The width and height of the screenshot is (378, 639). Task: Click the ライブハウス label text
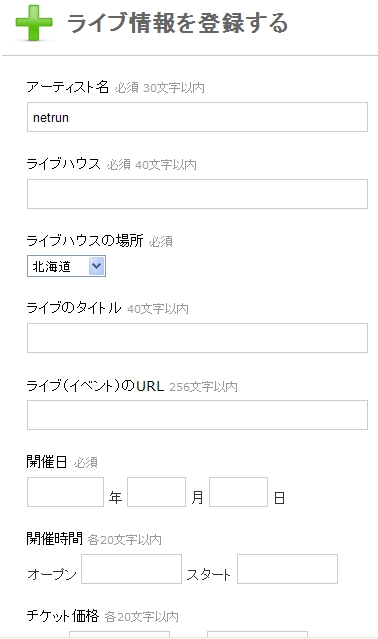click(x=63, y=164)
